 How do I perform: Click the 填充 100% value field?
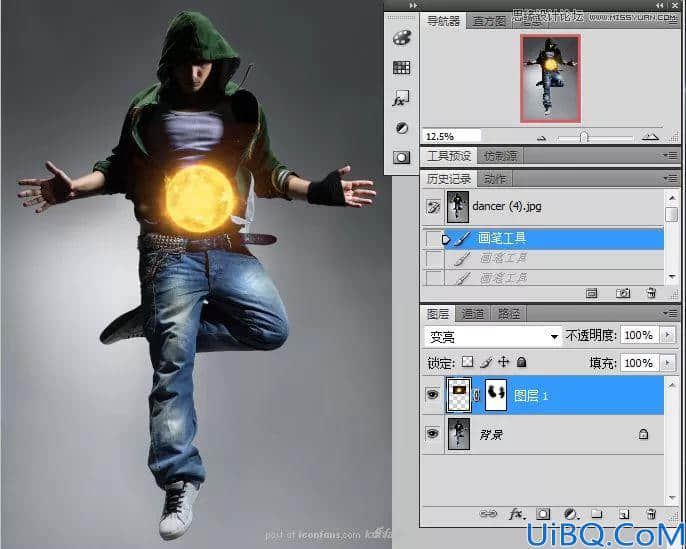click(639, 363)
